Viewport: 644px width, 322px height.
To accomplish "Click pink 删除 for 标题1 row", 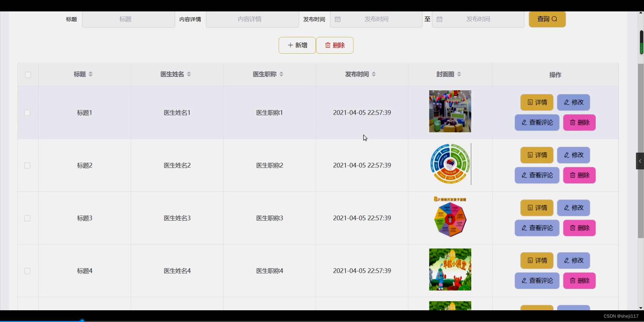I will coord(579,122).
